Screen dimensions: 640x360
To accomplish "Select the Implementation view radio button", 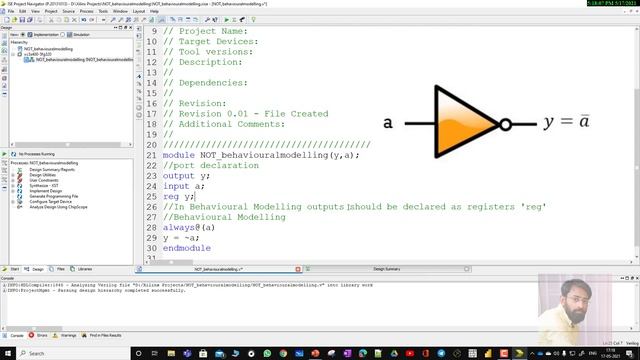I will click(23, 35).
